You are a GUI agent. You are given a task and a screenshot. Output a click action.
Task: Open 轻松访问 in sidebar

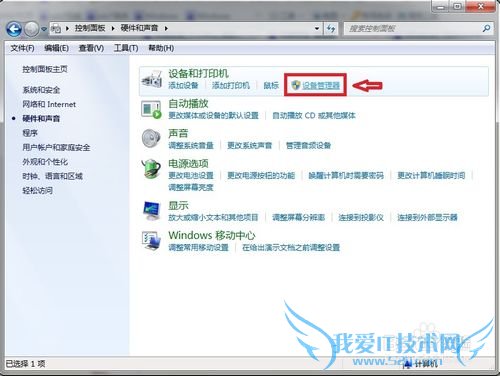click(37, 191)
